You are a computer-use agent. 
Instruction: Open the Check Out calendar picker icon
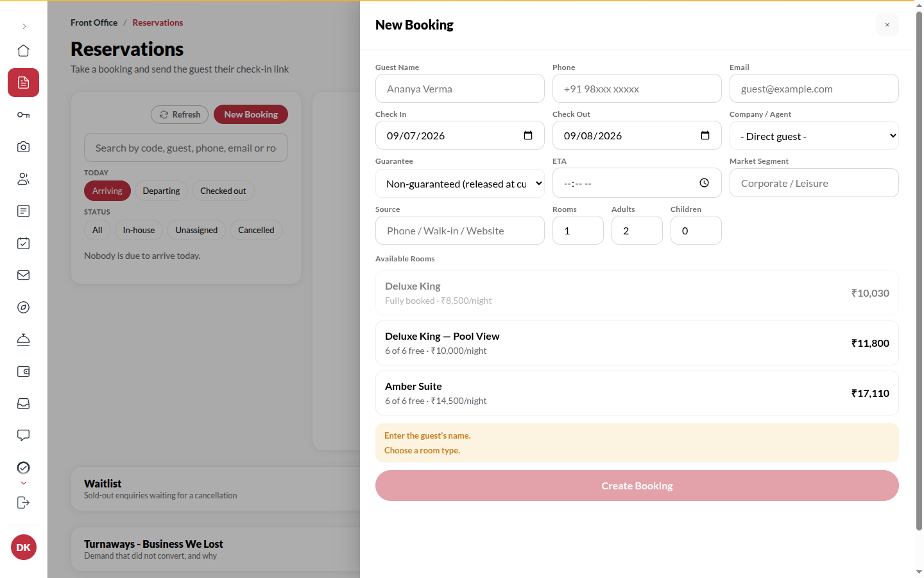point(705,136)
